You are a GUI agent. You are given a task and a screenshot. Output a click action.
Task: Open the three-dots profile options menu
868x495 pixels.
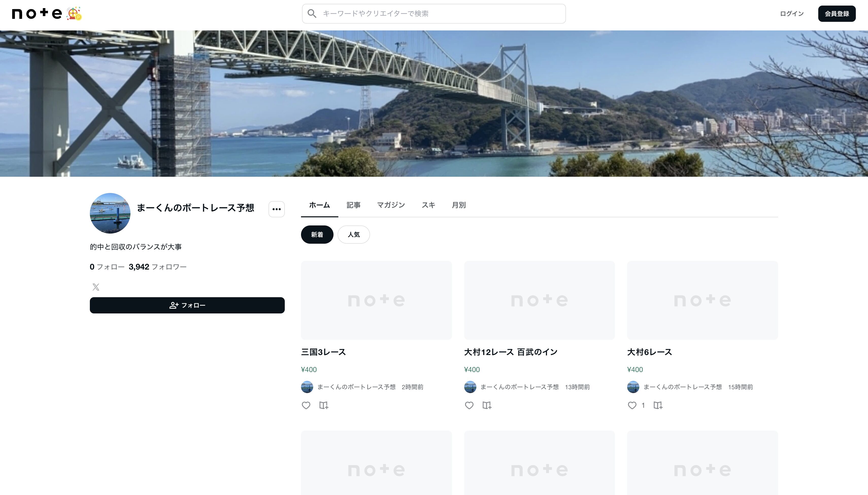click(276, 209)
